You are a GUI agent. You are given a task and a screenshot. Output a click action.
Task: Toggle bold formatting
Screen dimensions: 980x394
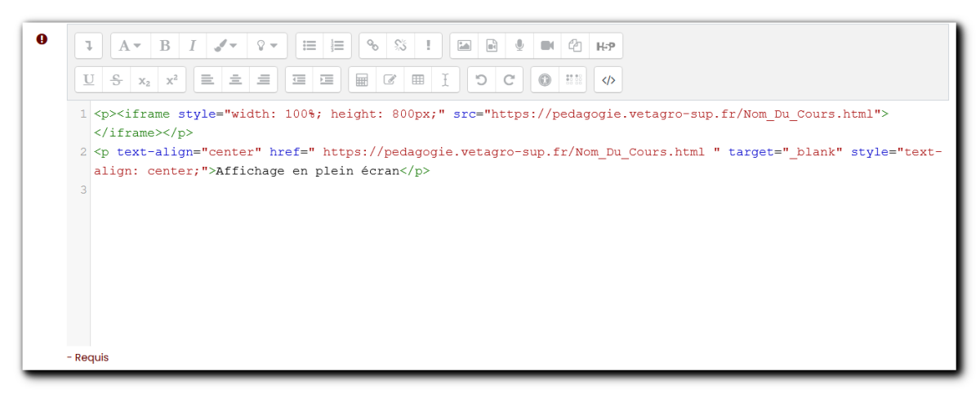tap(164, 46)
